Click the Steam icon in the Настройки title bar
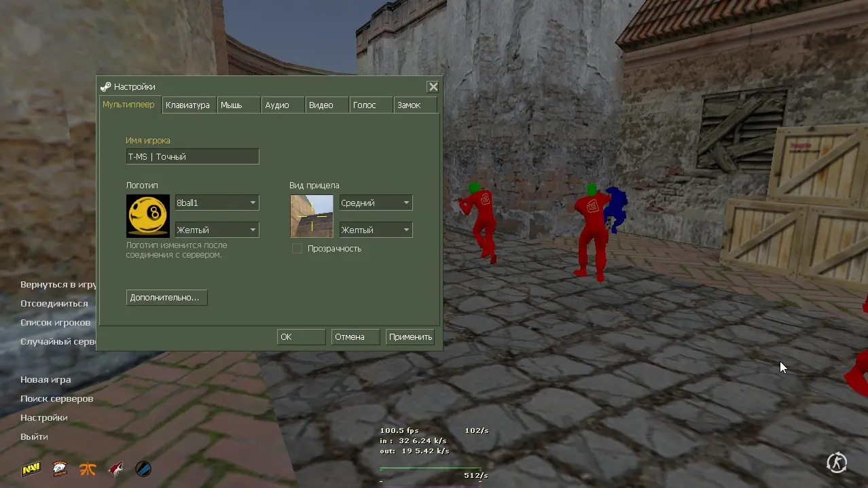868x488 pixels. pos(105,87)
